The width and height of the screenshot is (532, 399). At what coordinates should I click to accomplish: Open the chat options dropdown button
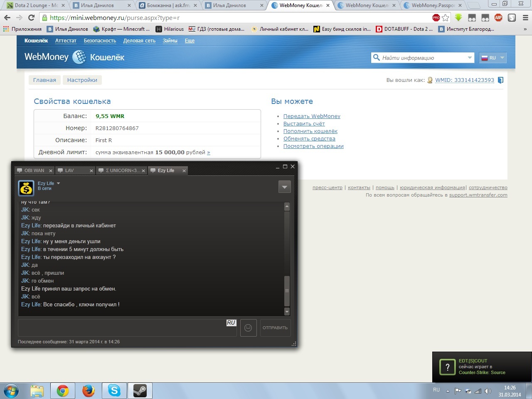pyautogui.click(x=284, y=187)
